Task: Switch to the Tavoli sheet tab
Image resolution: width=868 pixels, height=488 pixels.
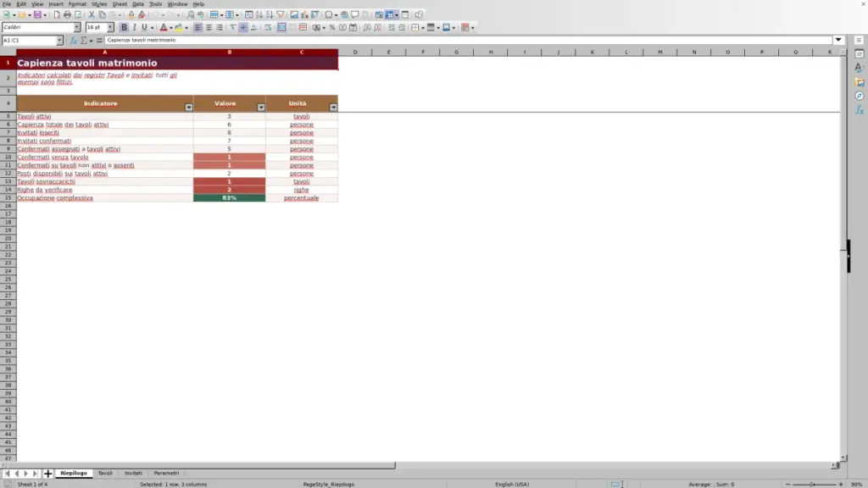Action: pos(105,474)
